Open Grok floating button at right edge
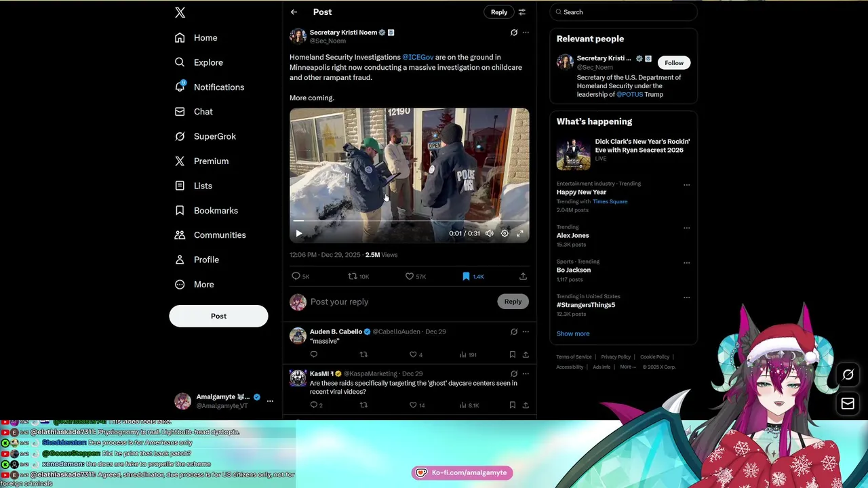 (848, 375)
